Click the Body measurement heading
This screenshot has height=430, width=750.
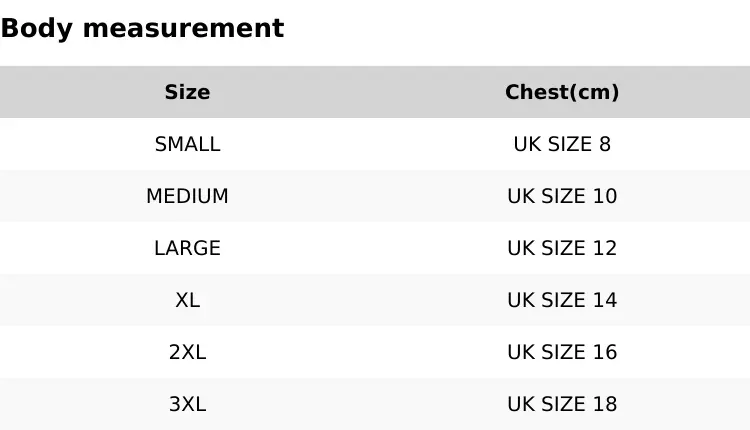(142, 29)
